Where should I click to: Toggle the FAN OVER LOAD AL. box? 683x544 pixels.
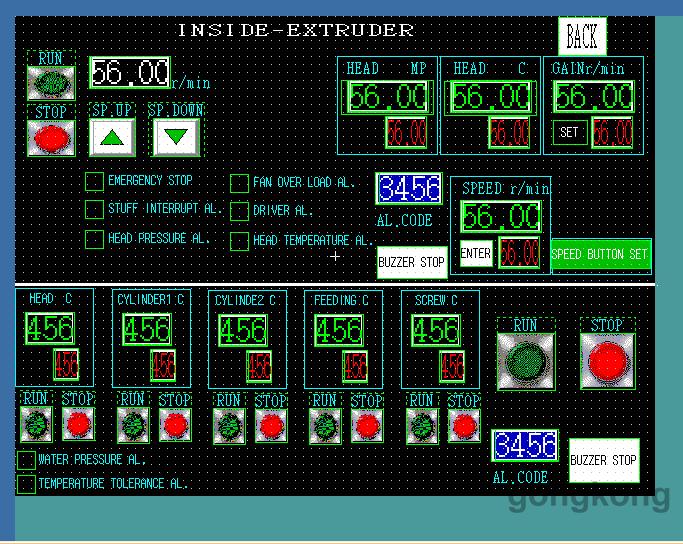(x=239, y=182)
